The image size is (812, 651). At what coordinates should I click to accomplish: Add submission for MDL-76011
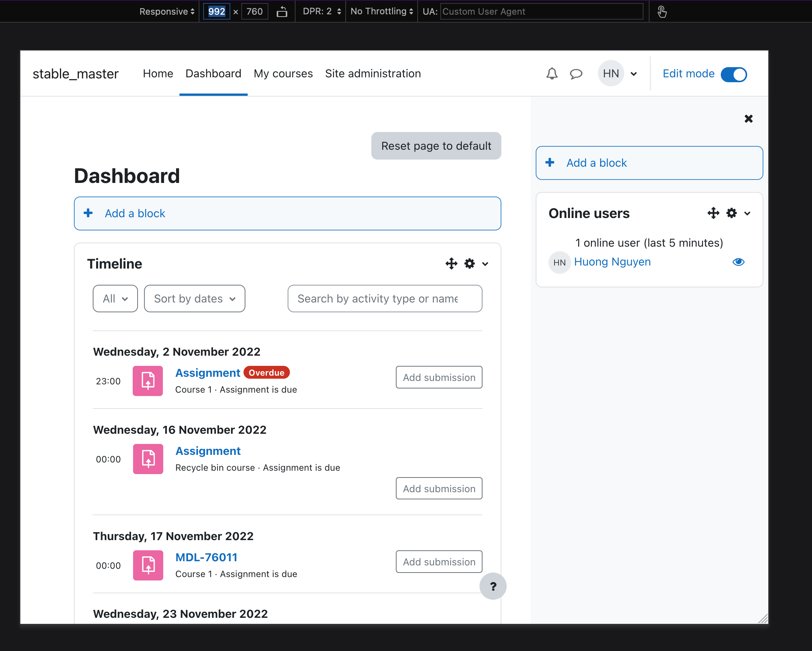click(439, 562)
